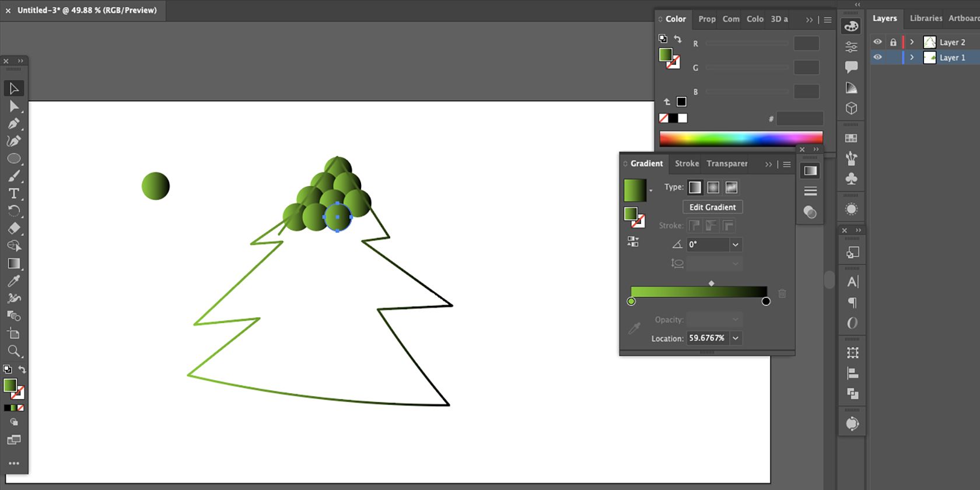Click the gradient angle input field
Viewport: 980px width, 490px height.
[708, 244]
